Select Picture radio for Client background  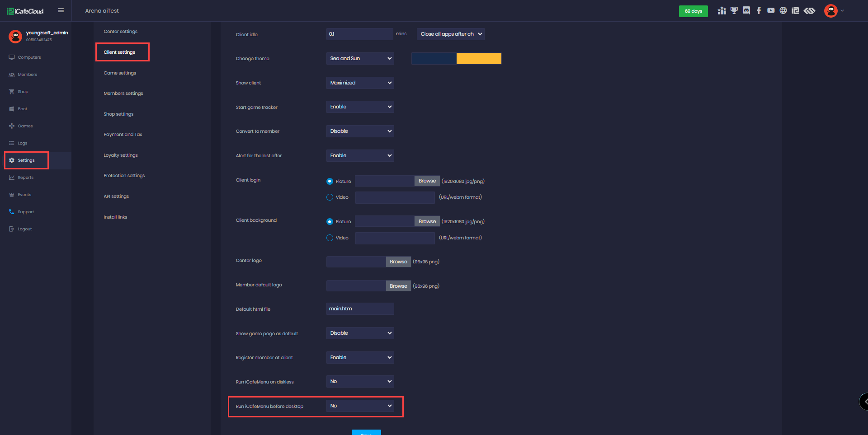tap(330, 222)
